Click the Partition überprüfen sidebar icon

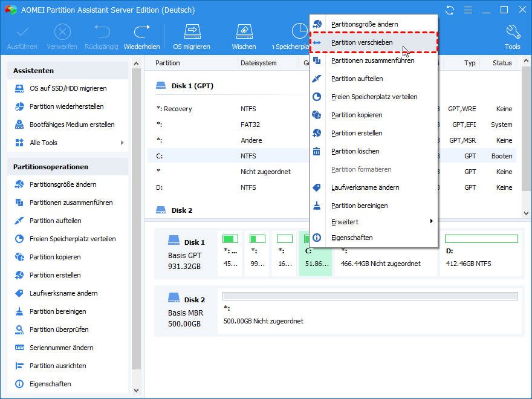(19, 329)
